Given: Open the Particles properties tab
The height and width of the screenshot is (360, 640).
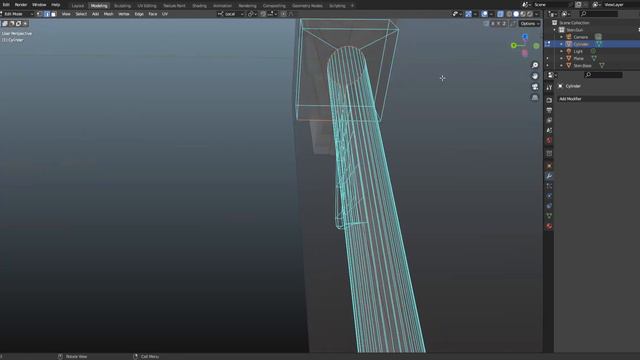Looking at the screenshot, I should tap(549, 186).
